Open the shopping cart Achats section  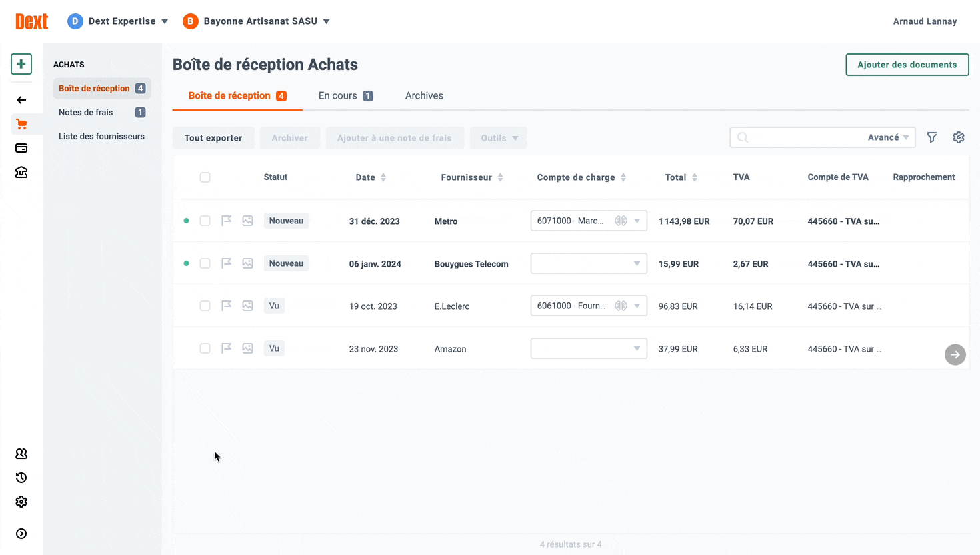pos(21,124)
